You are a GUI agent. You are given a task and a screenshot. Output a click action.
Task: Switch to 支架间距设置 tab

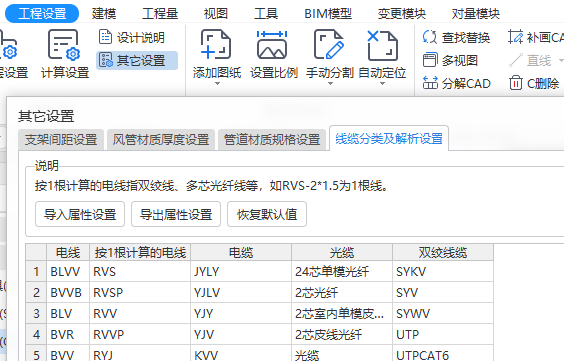click(61, 140)
